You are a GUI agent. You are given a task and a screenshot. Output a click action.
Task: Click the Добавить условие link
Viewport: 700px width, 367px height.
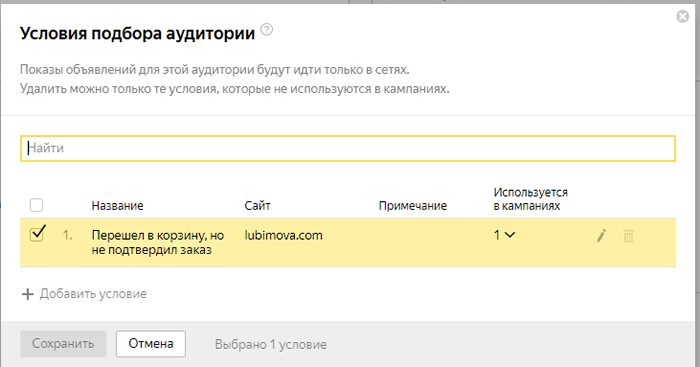point(93,294)
